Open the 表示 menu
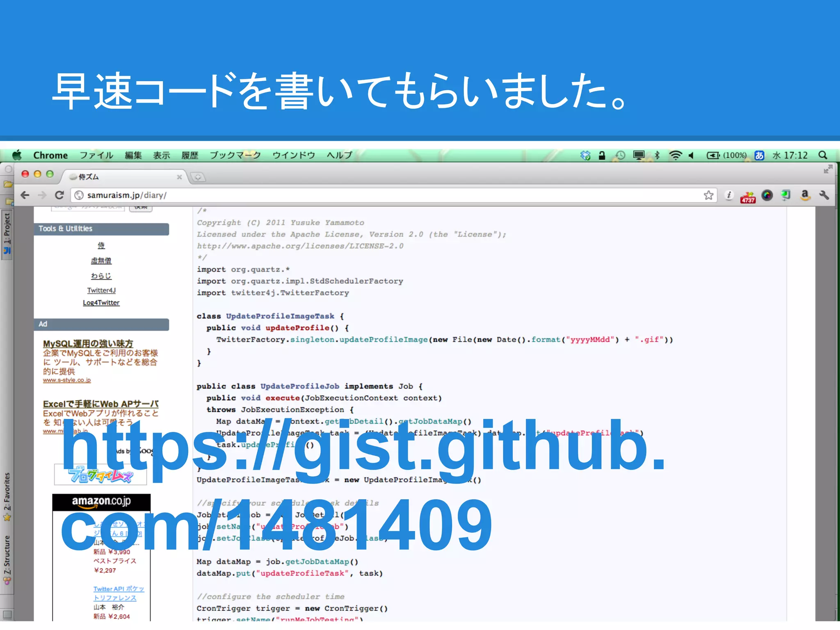This screenshot has height=630, width=840. pyautogui.click(x=162, y=155)
